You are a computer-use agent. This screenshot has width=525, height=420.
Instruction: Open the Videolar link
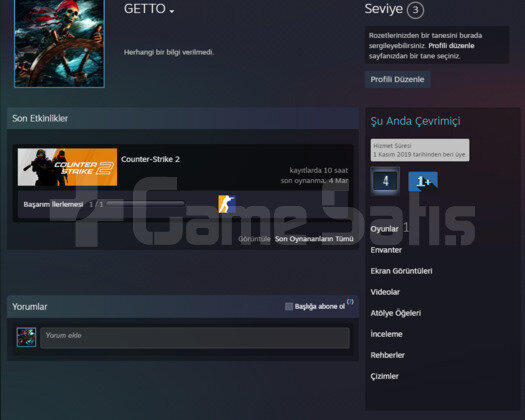[x=385, y=292]
